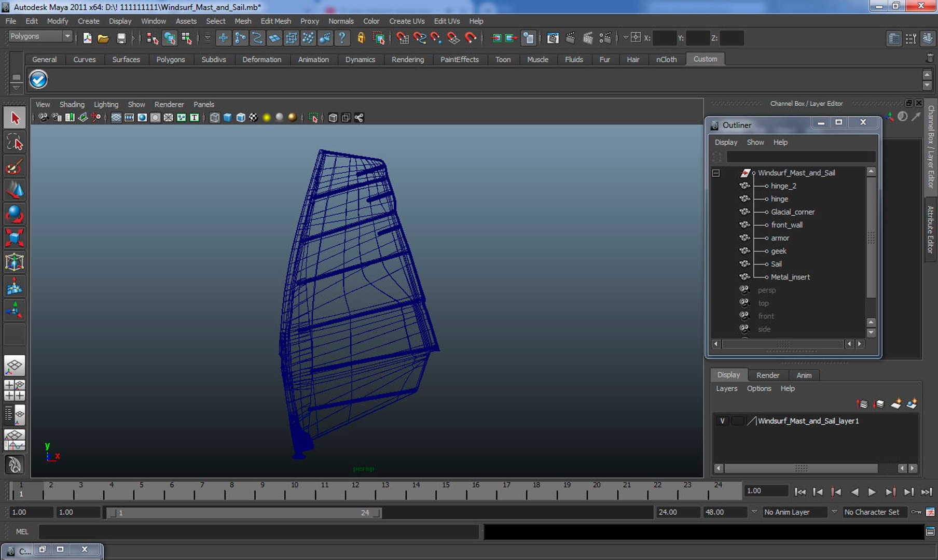Click the MEL command line input
The height and width of the screenshot is (560, 938).
258,531
